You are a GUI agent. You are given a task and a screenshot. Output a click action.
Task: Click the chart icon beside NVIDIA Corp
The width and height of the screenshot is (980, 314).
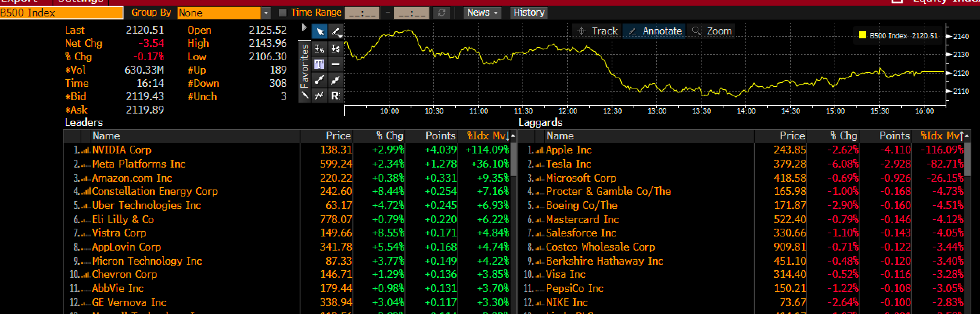pyautogui.click(x=86, y=150)
